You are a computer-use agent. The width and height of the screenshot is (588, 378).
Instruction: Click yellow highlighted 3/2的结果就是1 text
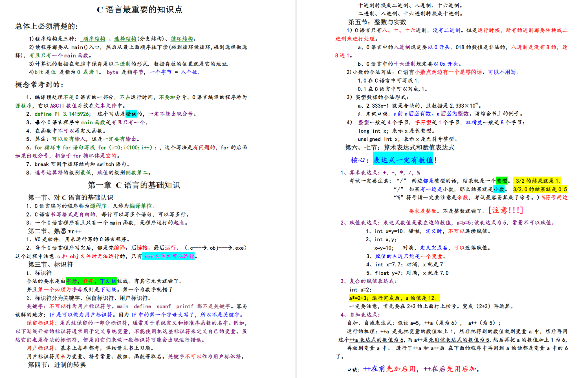(537, 181)
